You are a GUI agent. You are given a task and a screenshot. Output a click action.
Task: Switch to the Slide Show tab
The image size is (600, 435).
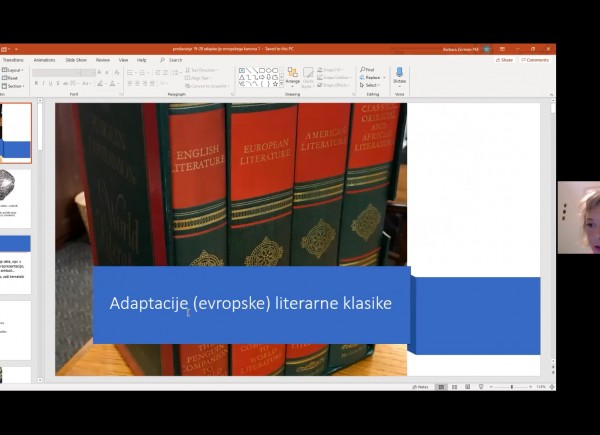click(76, 60)
